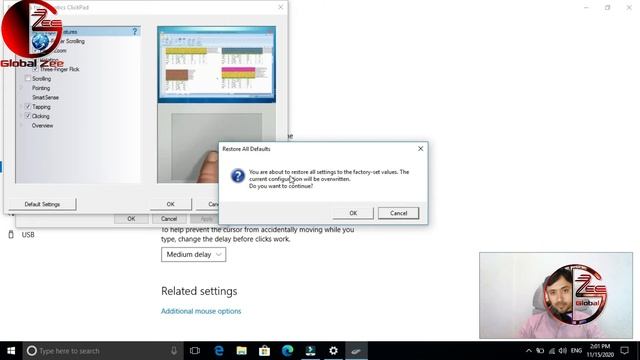Expand the Clicking tree node
The width and height of the screenshot is (640, 360).
[21, 116]
